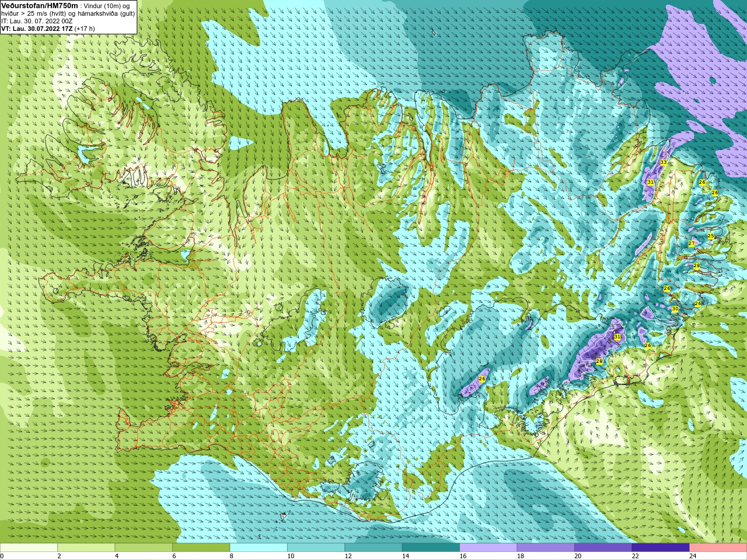
Task: Click the legend scale number "18"
Action: coord(521,556)
